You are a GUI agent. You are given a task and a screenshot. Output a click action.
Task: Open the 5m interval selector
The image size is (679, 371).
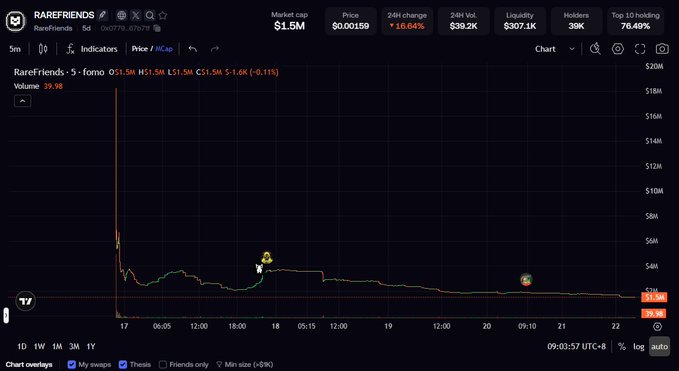click(x=15, y=49)
